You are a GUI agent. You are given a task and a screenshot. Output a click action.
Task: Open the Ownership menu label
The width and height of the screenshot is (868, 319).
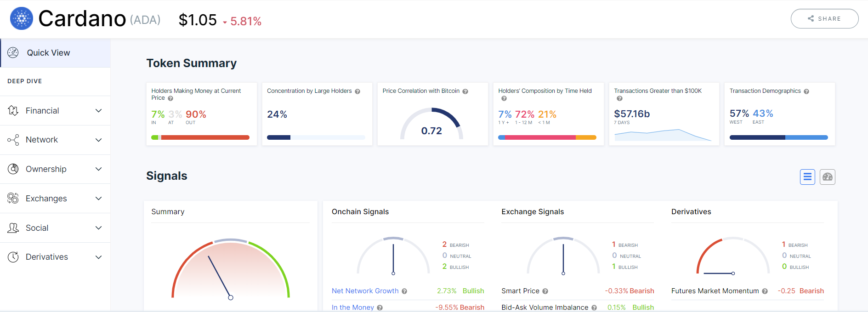46,169
